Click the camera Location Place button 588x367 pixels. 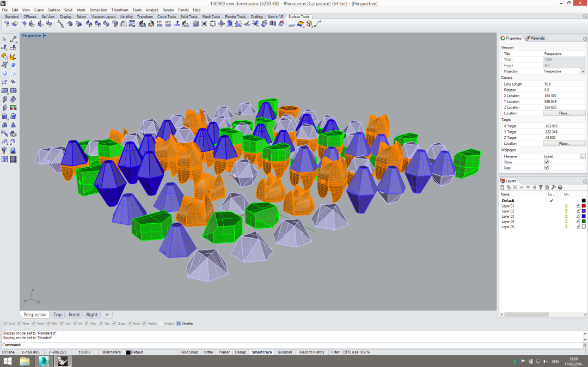pos(564,113)
